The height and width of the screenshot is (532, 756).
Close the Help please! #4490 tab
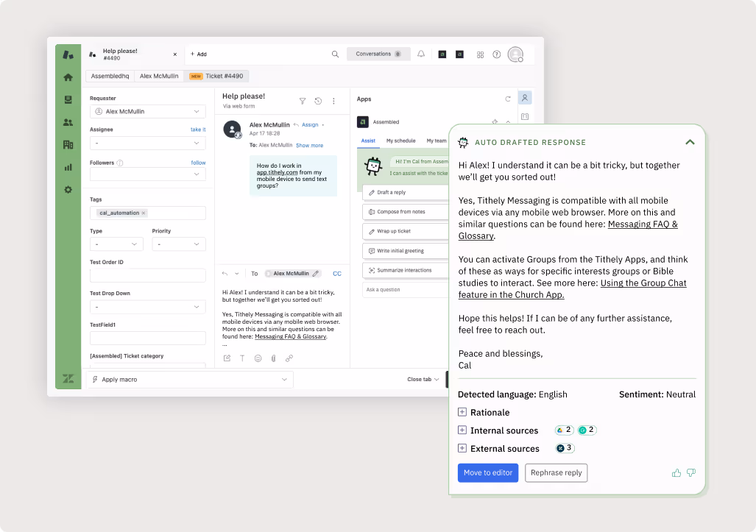(175, 54)
